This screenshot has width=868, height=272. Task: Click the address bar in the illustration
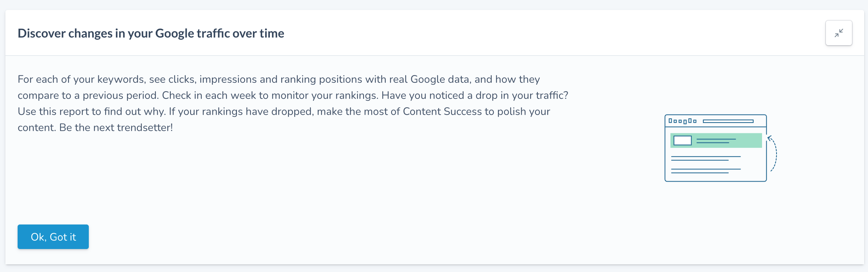coord(728,121)
